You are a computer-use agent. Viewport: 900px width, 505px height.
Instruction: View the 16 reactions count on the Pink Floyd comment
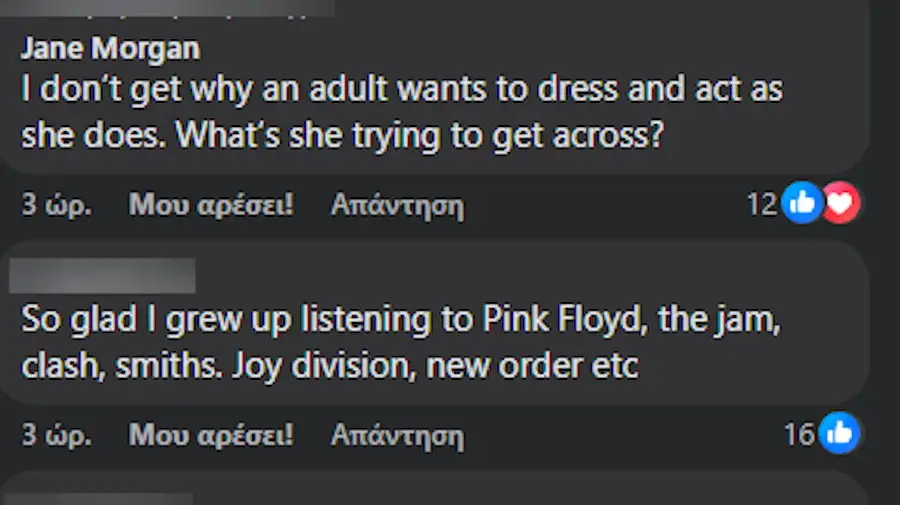point(800,434)
